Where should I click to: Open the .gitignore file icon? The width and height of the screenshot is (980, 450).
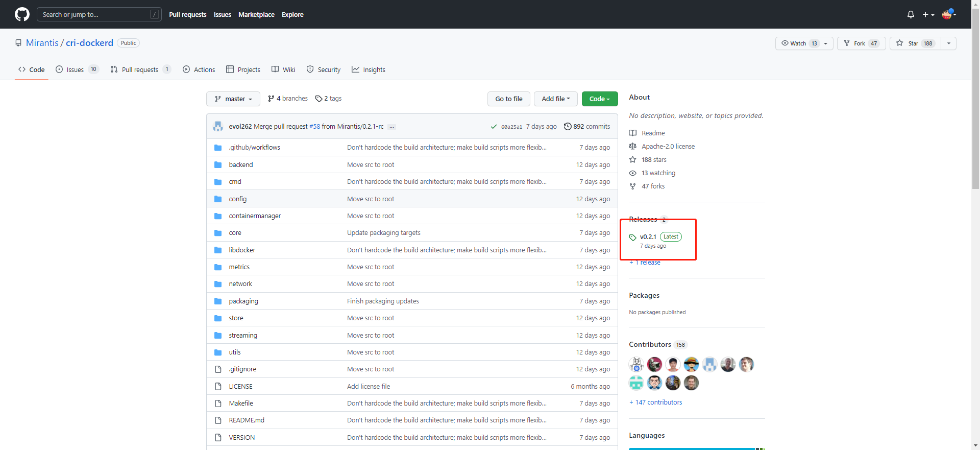[218, 369]
